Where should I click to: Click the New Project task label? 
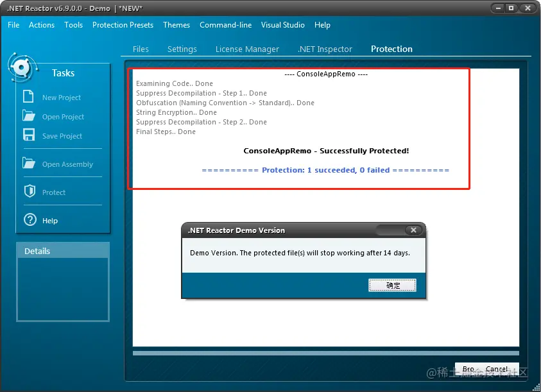(62, 98)
